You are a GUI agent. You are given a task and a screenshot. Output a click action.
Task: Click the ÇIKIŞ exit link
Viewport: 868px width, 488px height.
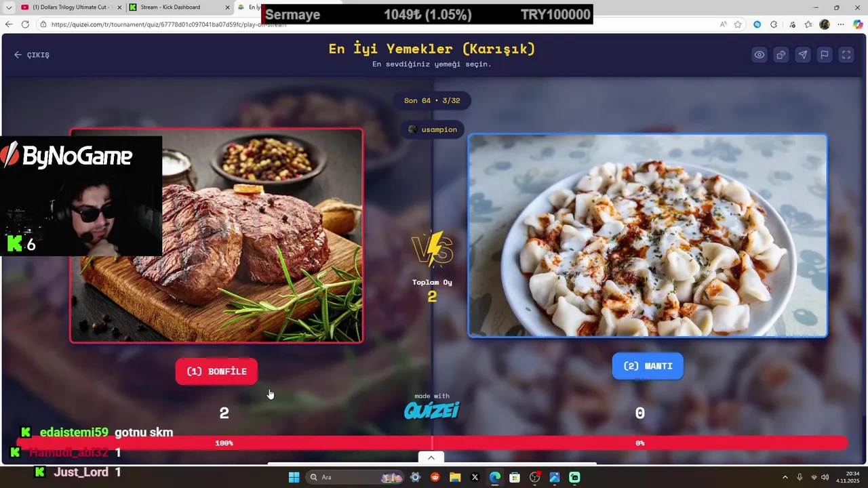[x=32, y=55]
